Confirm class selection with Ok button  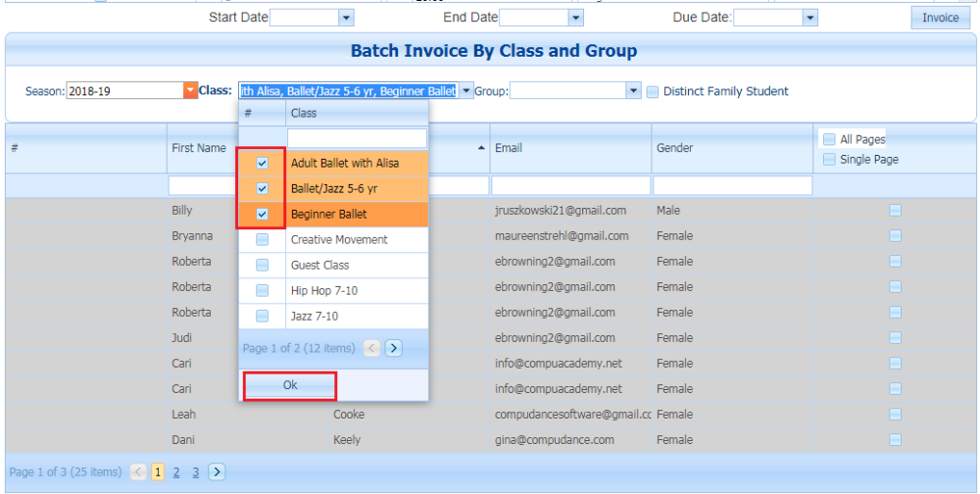click(x=290, y=385)
